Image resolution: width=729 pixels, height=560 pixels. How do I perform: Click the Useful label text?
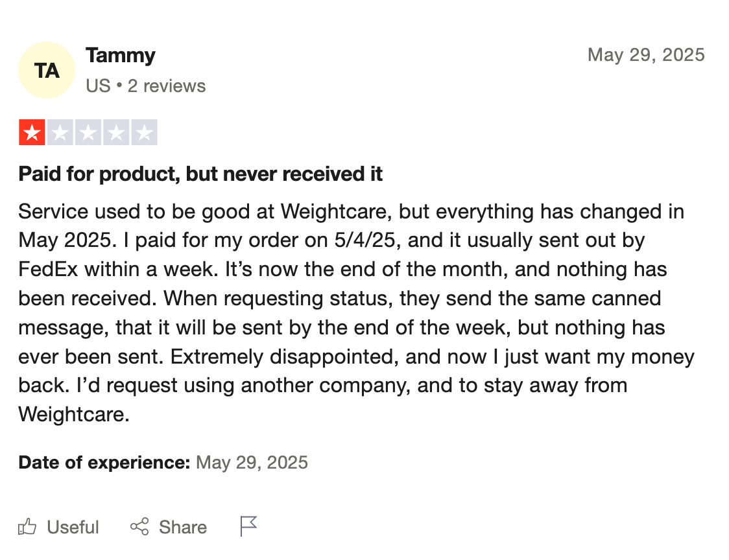[x=73, y=528]
